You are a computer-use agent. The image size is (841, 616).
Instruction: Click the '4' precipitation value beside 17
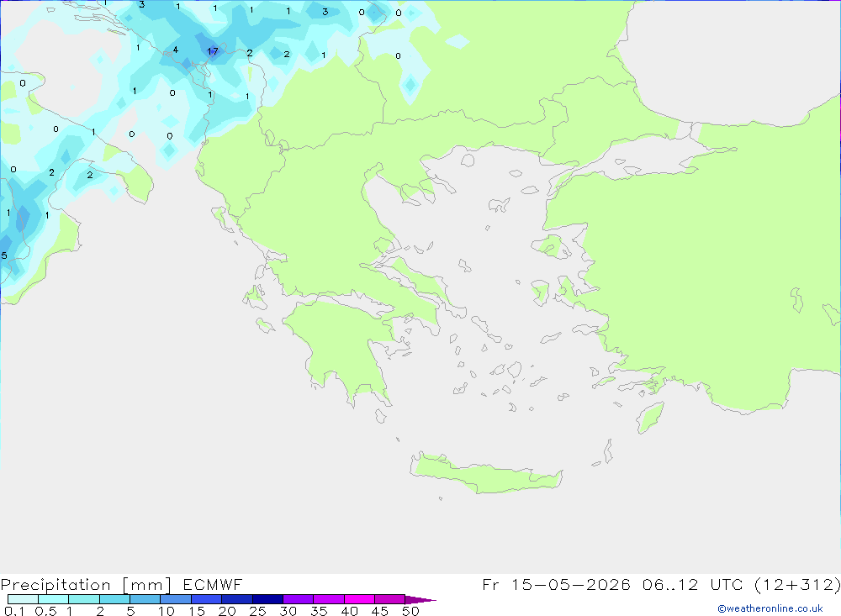pyautogui.click(x=176, y=50)
